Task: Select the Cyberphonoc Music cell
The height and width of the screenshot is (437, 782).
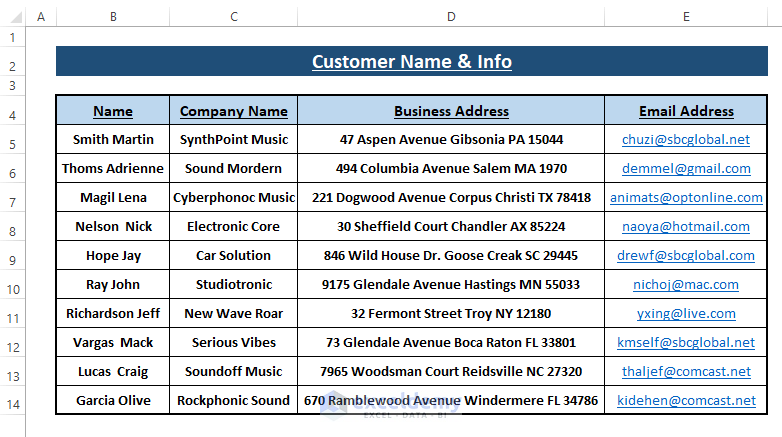Action: click(233, 198)
